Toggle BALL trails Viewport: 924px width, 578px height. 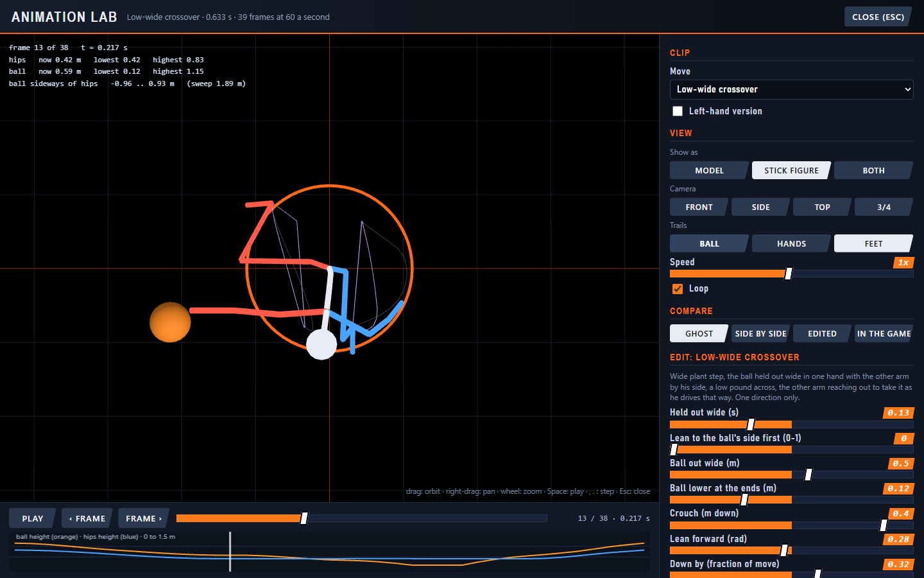point(709,243)
